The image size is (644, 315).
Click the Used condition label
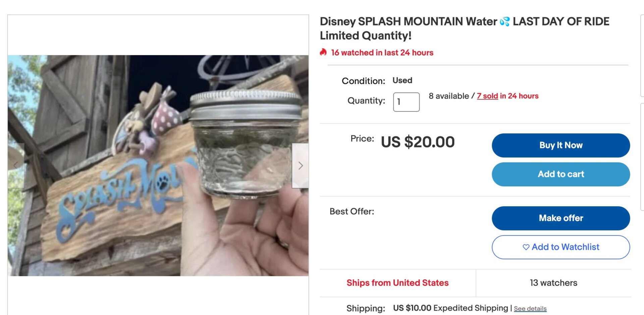[402, 80]
